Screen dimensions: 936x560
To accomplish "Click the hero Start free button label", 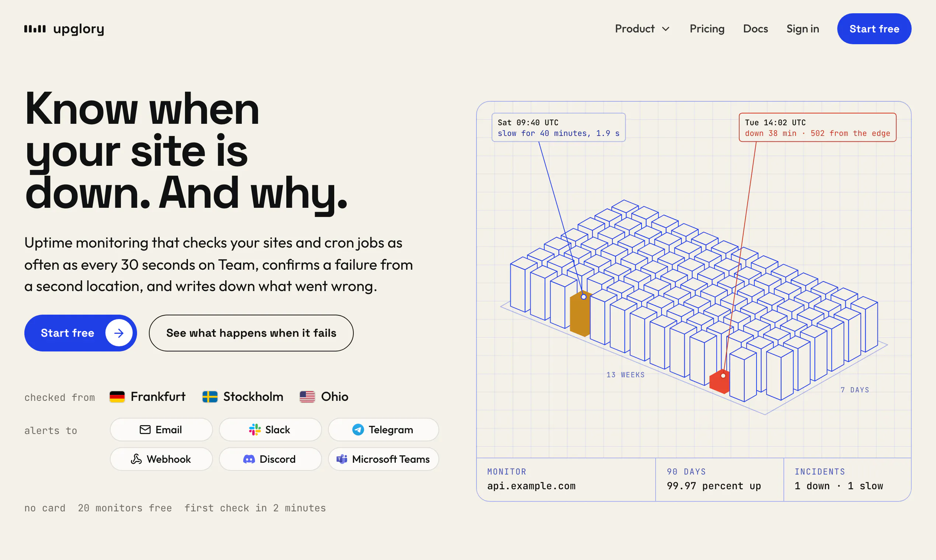I will click(x=67, y=333).
